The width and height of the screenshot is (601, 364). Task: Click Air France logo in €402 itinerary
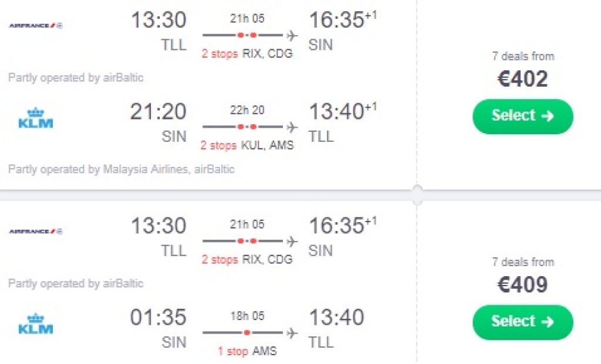pos(35,25)
